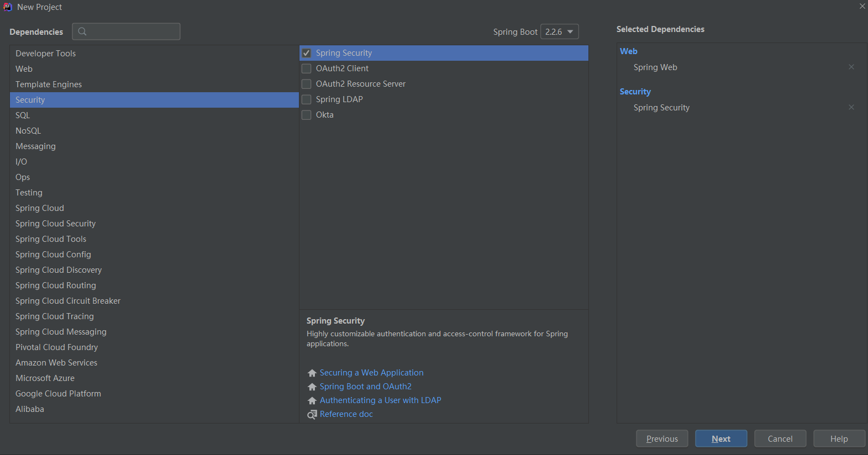Remove Spring Web from selected dependencies
Viewport: 868px width, 455px height.
[x=851, y=67]
